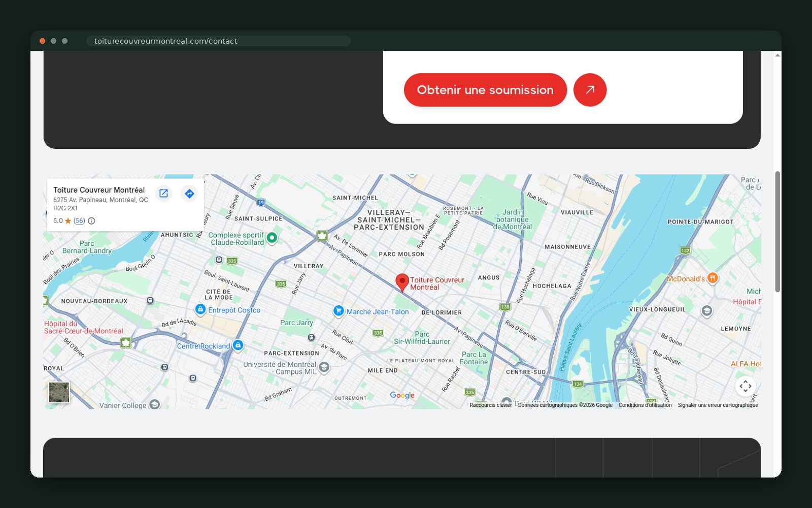The image size is (812, 508).
Task: Click the Parc Jarry label
Action: pyautogui.click(x=296, y=323)
